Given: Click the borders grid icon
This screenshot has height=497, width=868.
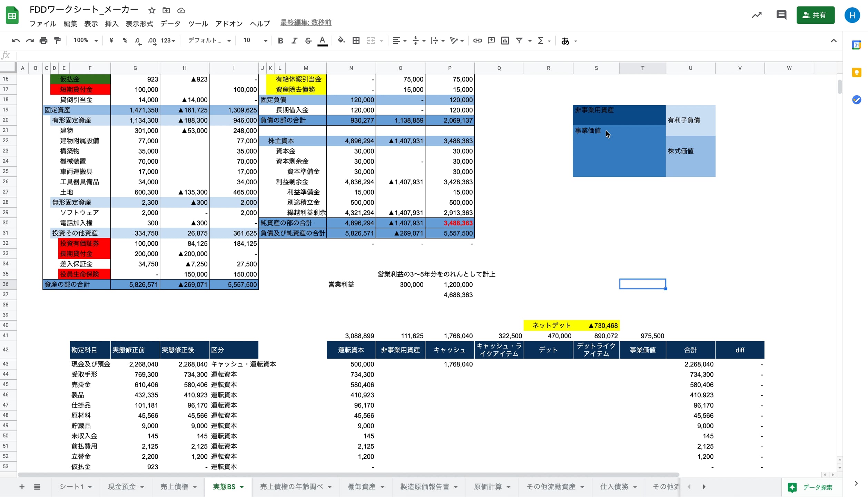Looking at the screenshot, I should pos(356,41).
